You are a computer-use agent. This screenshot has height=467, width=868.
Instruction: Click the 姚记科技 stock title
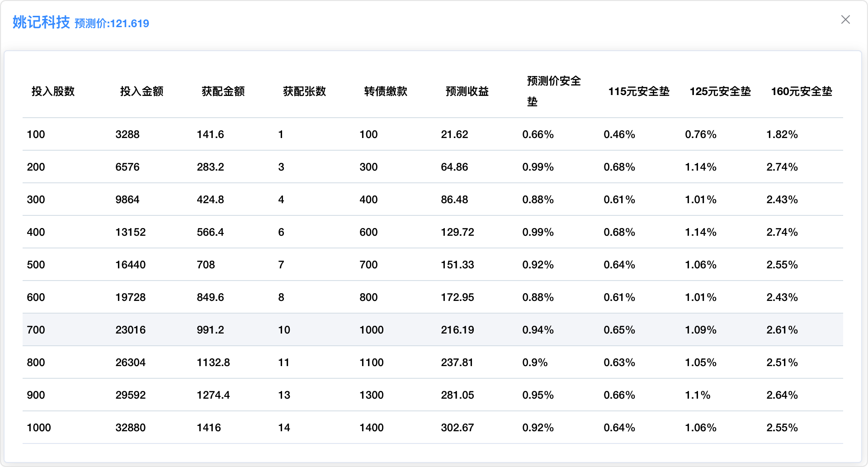coord(41,22)
